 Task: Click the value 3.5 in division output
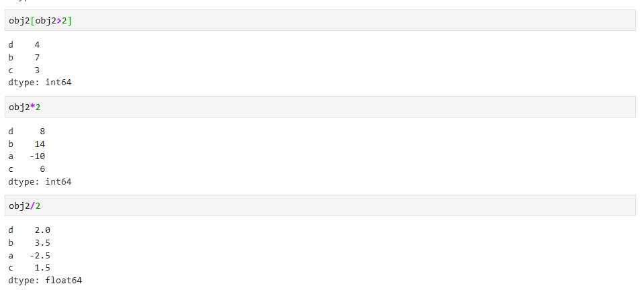(43, 243)
